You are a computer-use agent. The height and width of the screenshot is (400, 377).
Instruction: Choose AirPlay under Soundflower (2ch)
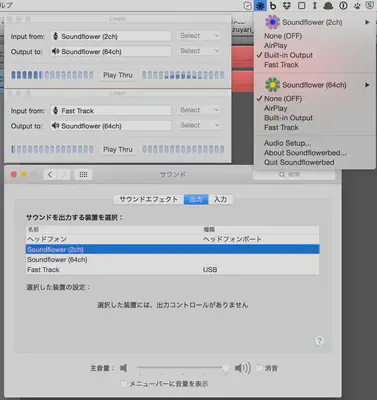point(275,46)
